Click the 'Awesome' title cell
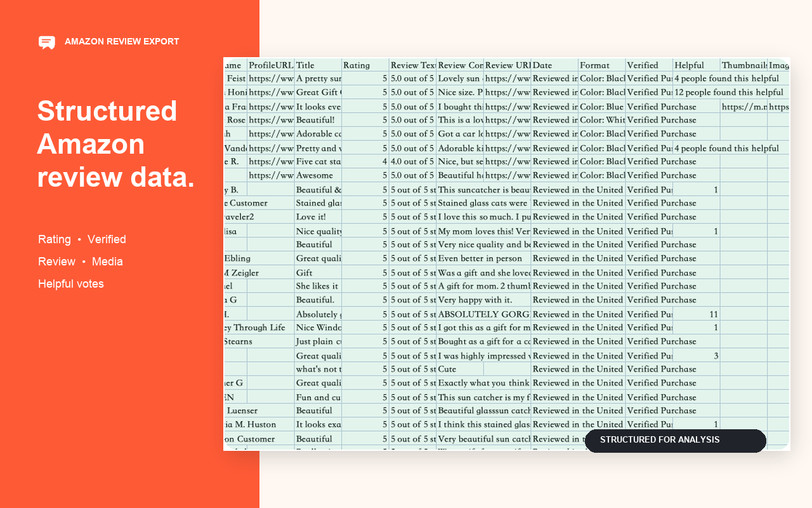 (318, 175)
